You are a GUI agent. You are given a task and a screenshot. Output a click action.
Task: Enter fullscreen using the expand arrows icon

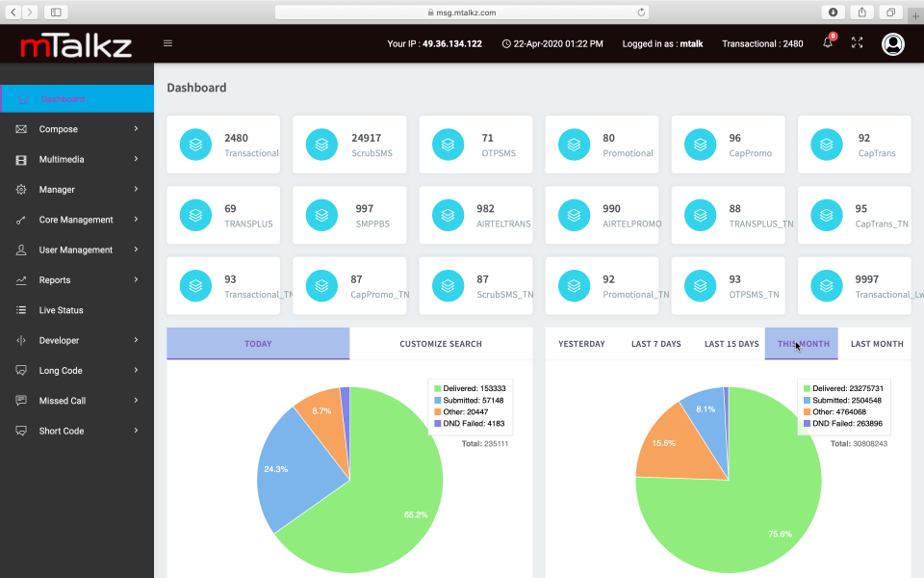pos(858,43)
